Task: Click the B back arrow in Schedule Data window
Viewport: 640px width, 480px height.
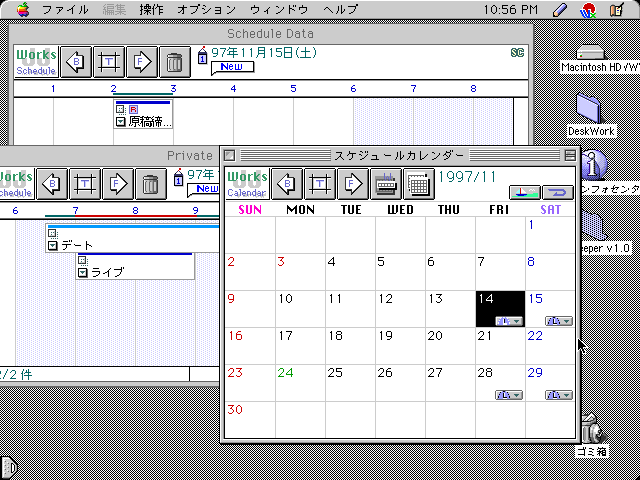Action: [76, 62]
